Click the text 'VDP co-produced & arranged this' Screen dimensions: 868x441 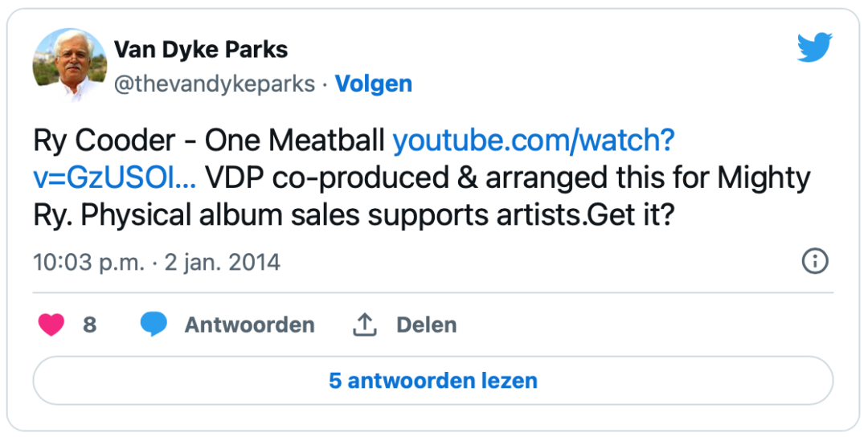[428, 178]
